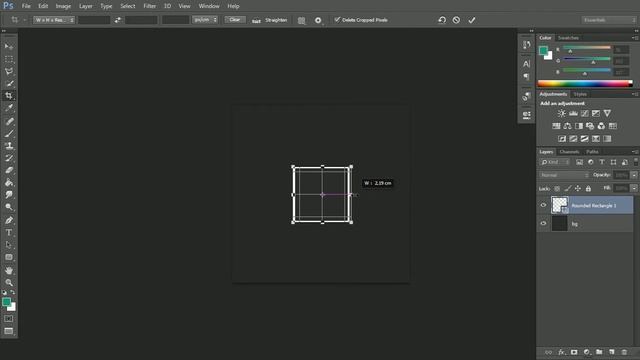Add a Vibrance adjustment
This screenshot has height=360, width=640.
point(607,113)
